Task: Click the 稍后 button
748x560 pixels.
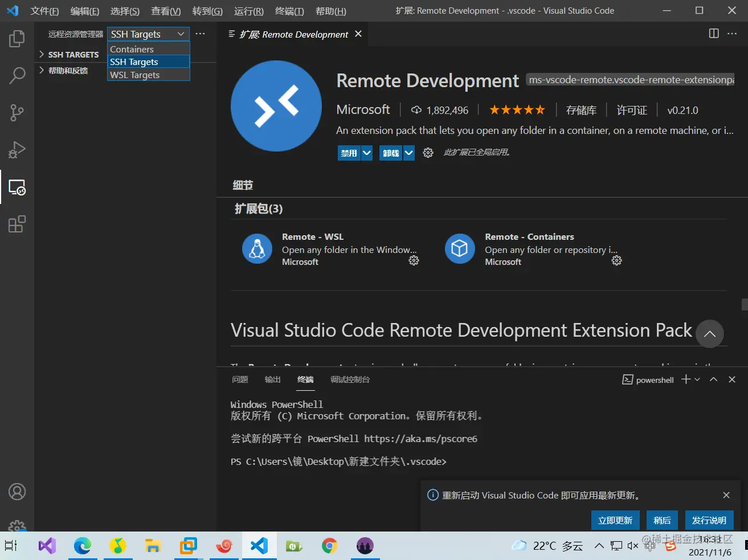Action: (662, 520)
